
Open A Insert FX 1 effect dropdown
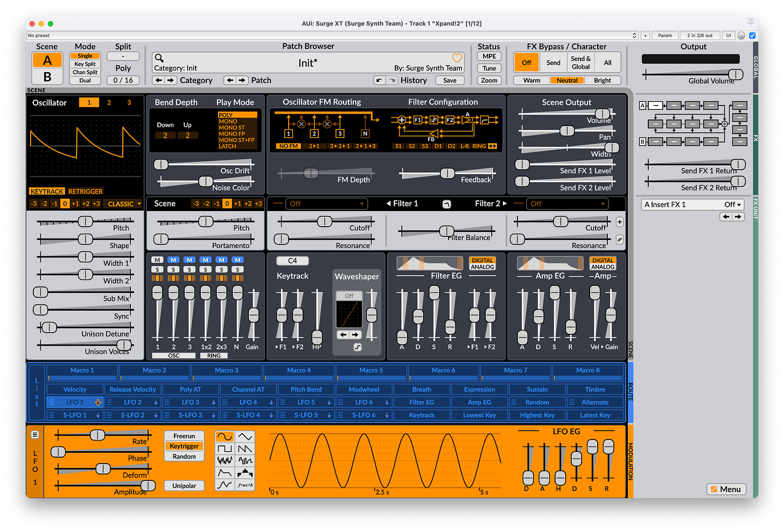coord(693,205)
